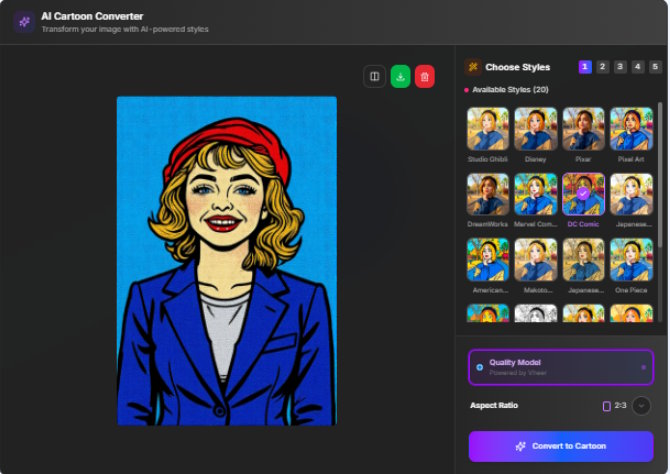Choose the Studio Ghibli style thumbnail
This screenshot has height=474, width=670.
pos(488,129)
